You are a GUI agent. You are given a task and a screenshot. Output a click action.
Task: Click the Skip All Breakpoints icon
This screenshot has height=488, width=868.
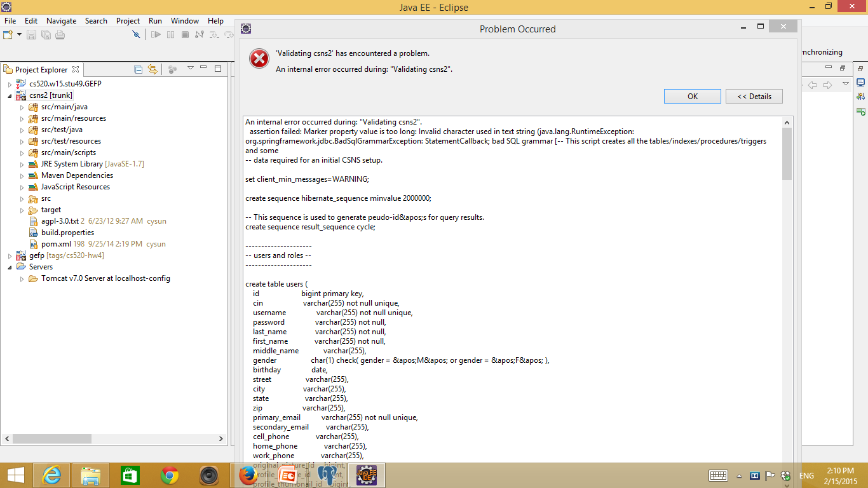136,34
